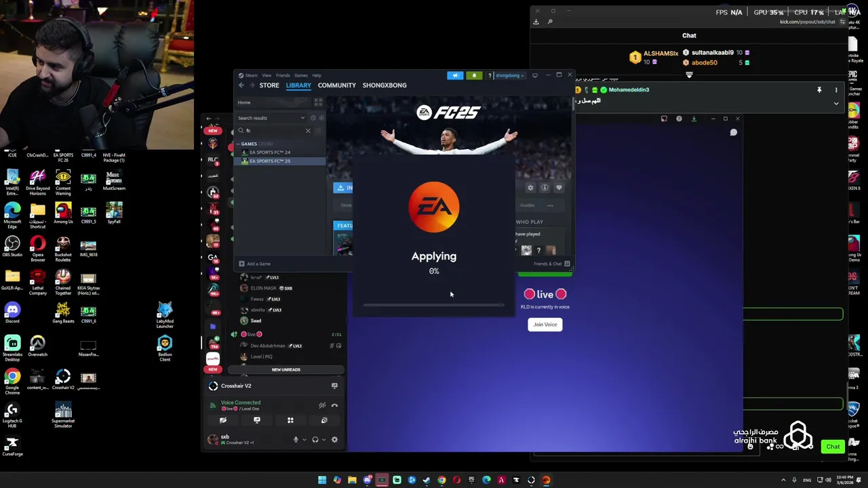Open the Friends menu in Steam
Screen dimensions: 868x488
283,75
